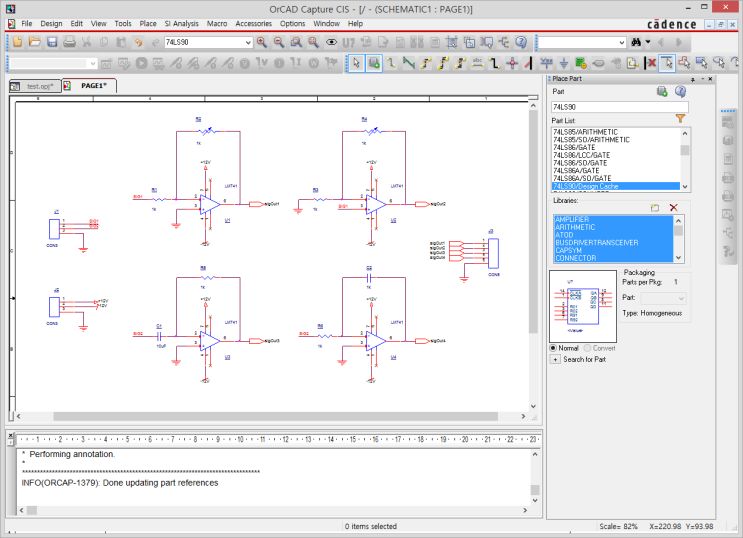Viewport: 743px width, 538px height.
Task: Select the Place Bus tool
Action: pyautogui.click(x=495, y=63)
